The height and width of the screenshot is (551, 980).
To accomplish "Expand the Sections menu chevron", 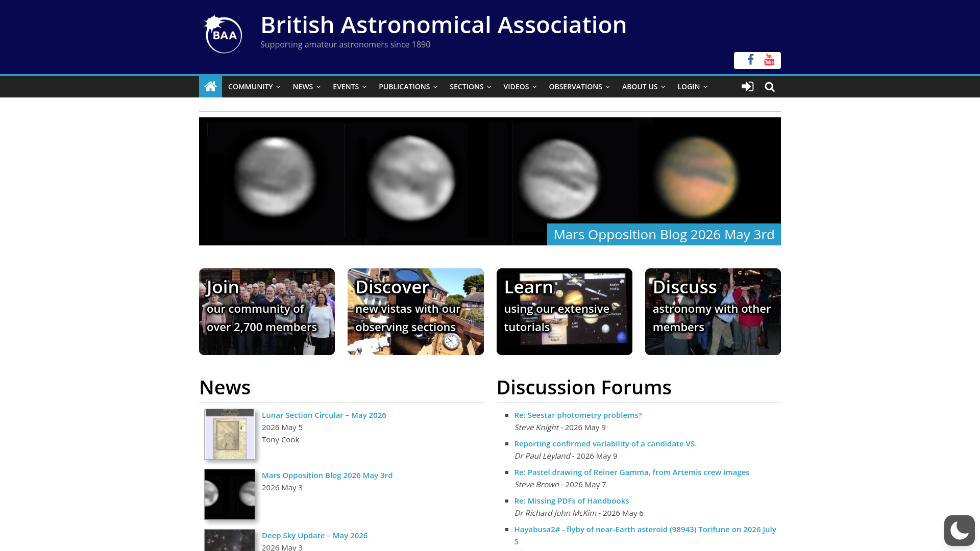I will point(489,87).
